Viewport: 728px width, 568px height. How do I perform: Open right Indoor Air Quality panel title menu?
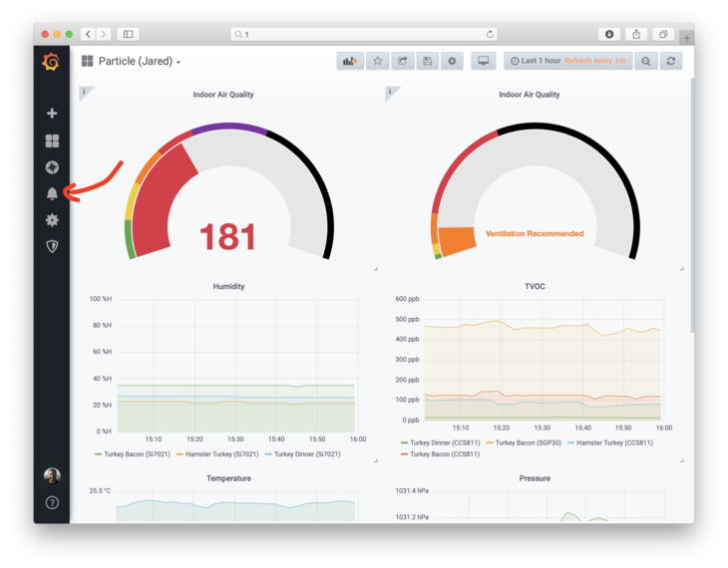pyautogui.click(x=530, y=95)
